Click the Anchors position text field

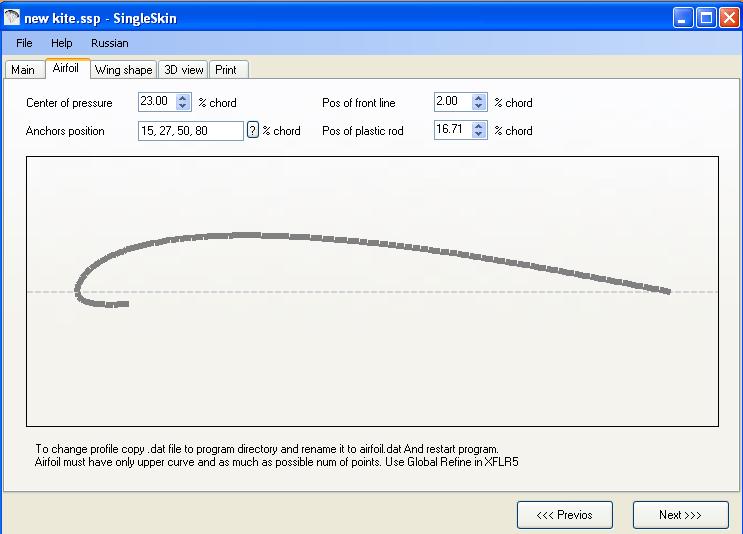[x=190, y=131]
